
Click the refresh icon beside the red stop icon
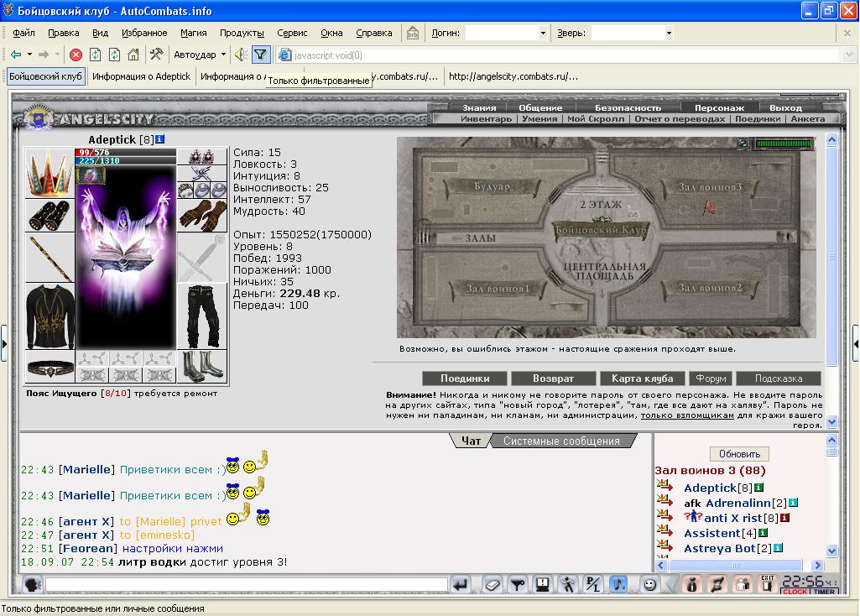tap(95, 55)
